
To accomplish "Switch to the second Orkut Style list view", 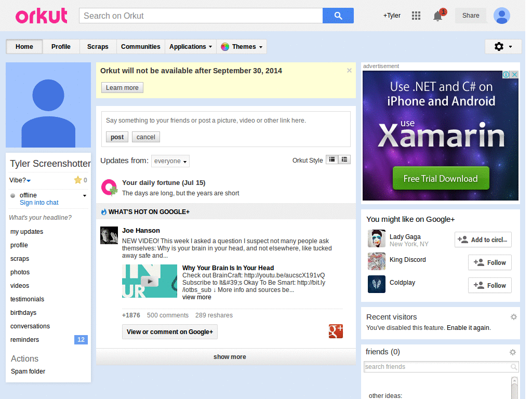I will click(x=344, y=159).
